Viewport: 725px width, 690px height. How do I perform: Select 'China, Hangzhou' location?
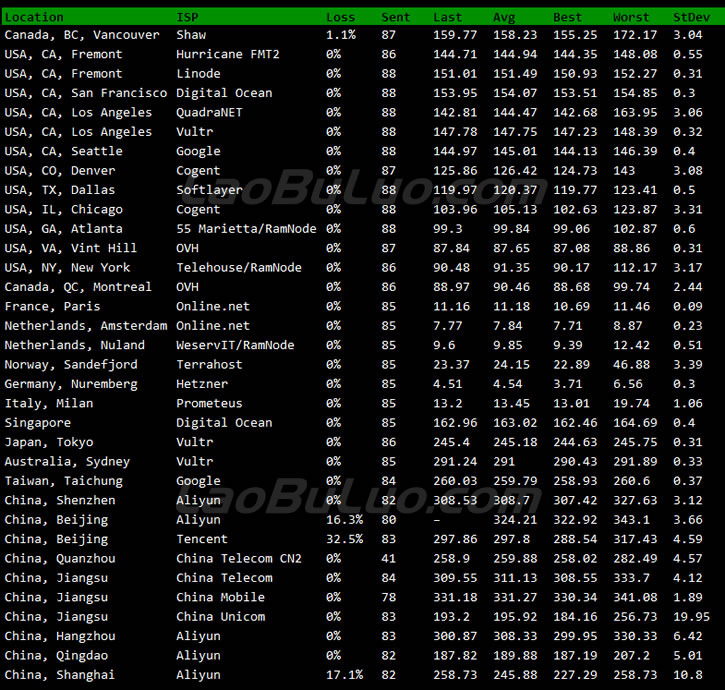[x=60, y=636]
